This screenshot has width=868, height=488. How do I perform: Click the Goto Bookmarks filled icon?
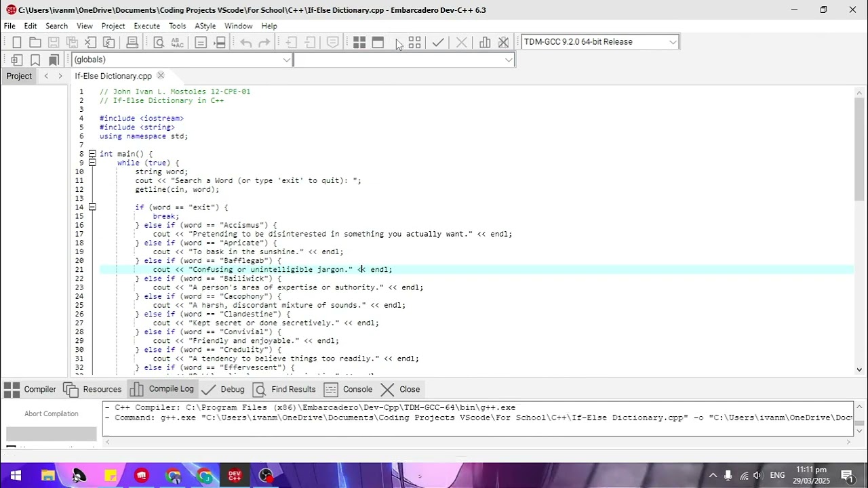tap(54, 60)
